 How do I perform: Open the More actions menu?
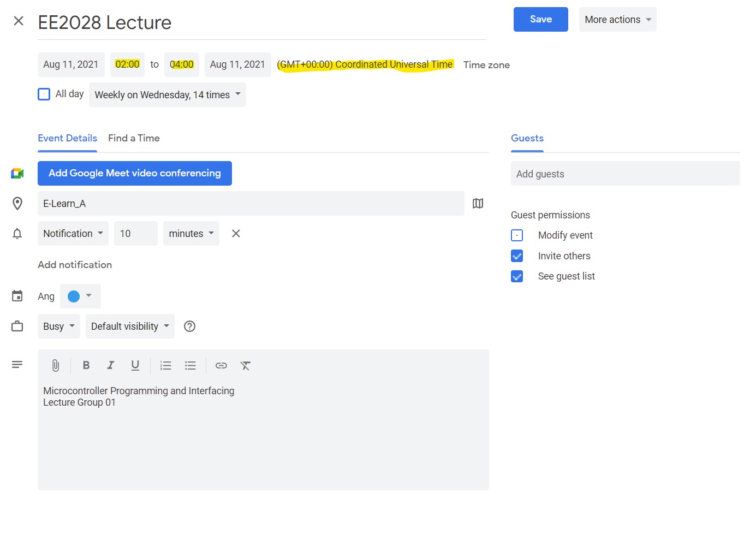[617, 19]
